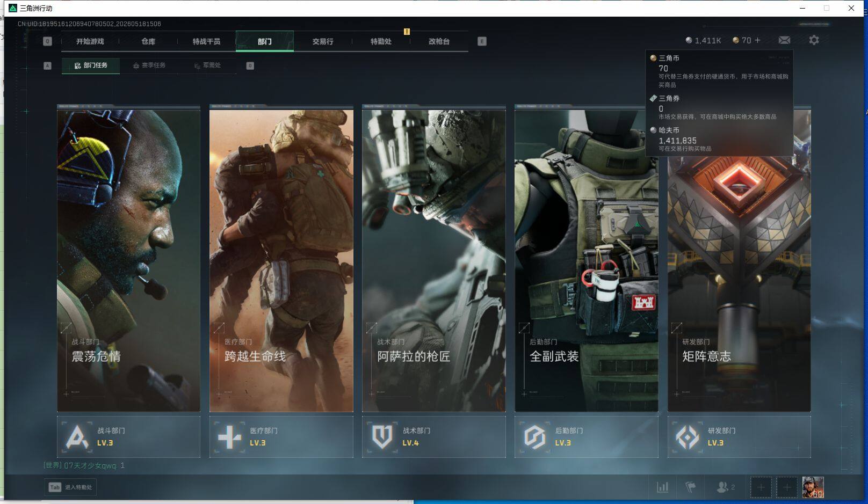Open the 战斗部门 LV.3 panel
Screen dimensions: 868x504
click(x=128, y=437)
